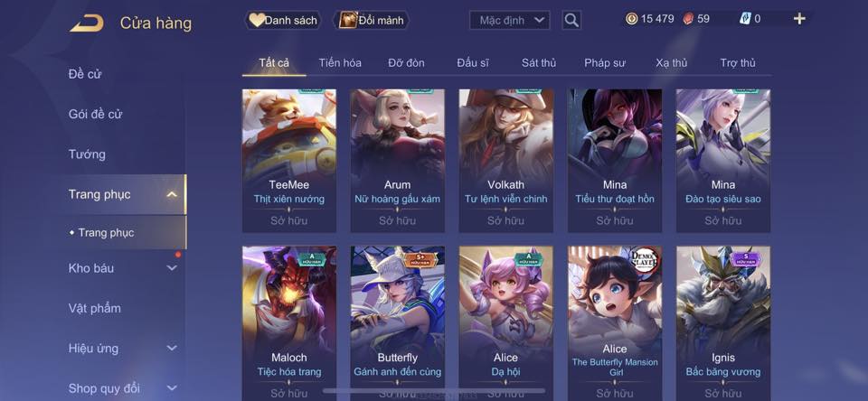Collapse the Trang phục section chevron
Image resolution: width=868 pixels, height=401 pixels.
pos(172,194)
